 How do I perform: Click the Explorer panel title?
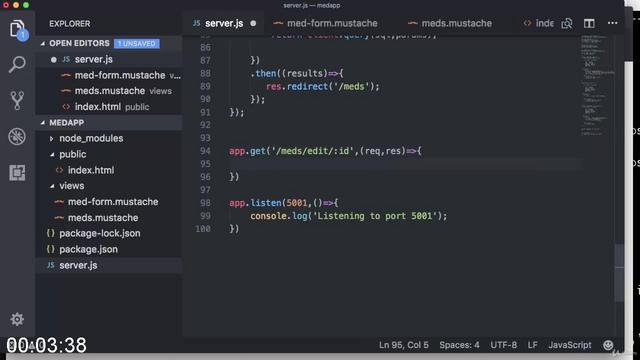click(70, 24)
